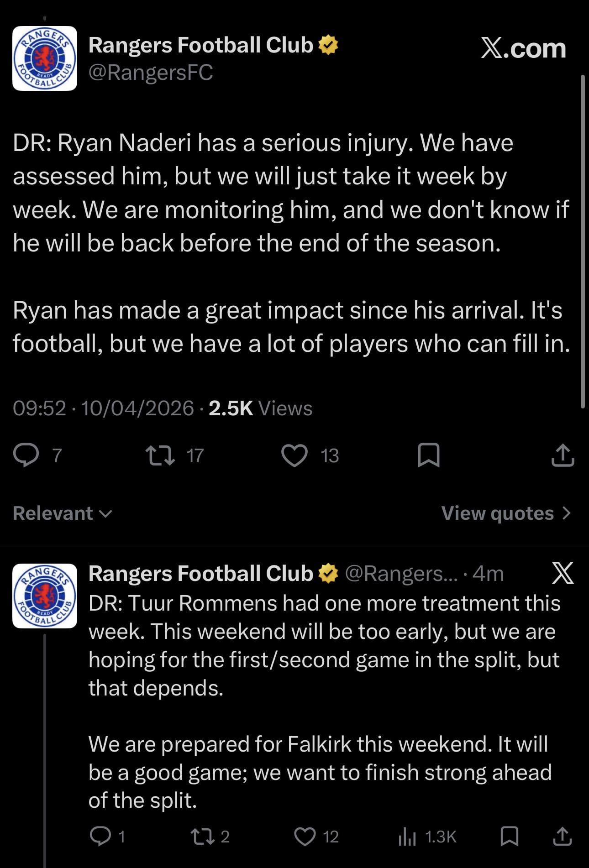Viewport: 589px width, 868px height.
Task: Share the Tuur Rommens post
Action: (563, 836)
